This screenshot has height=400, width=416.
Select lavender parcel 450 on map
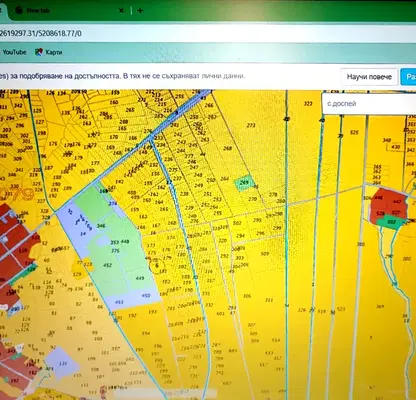point(146,295)
